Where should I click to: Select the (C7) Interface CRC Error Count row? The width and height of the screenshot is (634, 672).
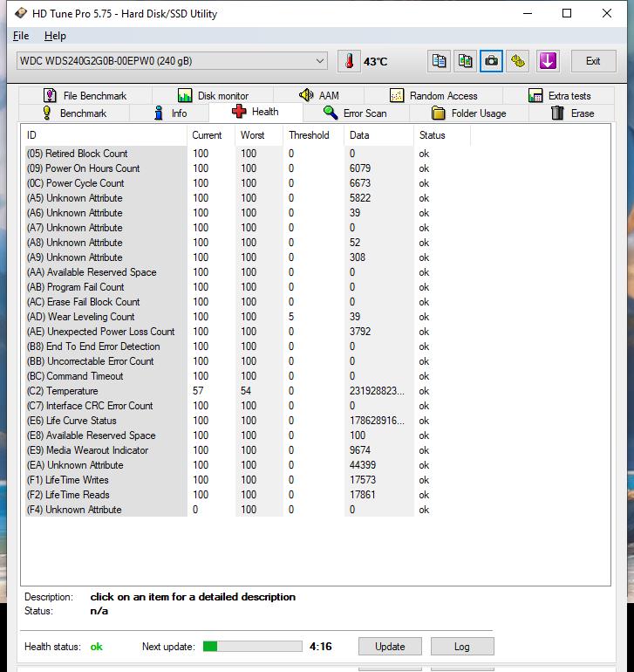(x=248, y=406)
